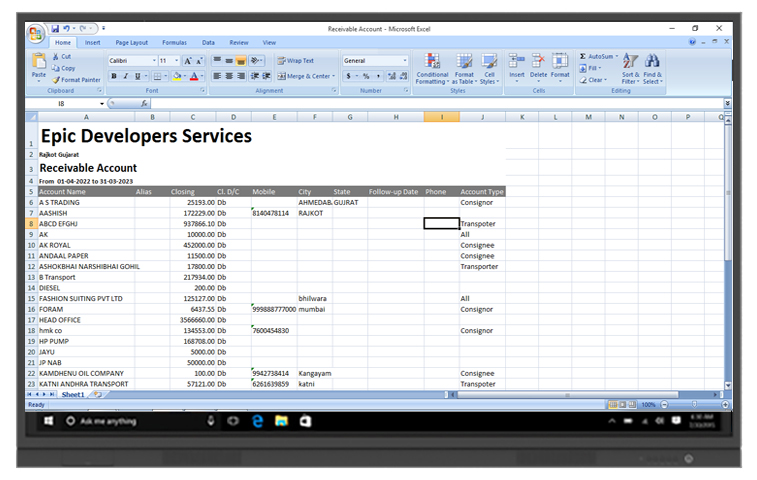Image resolution: width=757 pixels, height=480 pixels.
Task: Open Microsoft Edge from the taskbar
Action: (x=258, y=421)
